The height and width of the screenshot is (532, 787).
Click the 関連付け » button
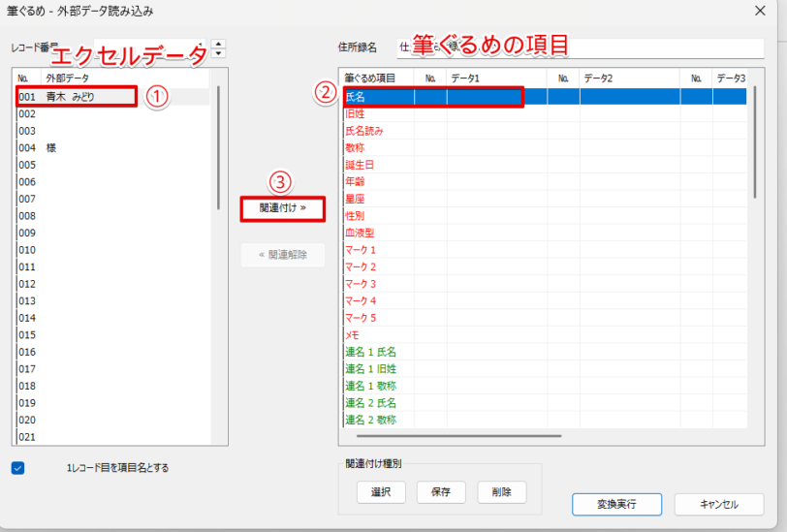point(283,208)
